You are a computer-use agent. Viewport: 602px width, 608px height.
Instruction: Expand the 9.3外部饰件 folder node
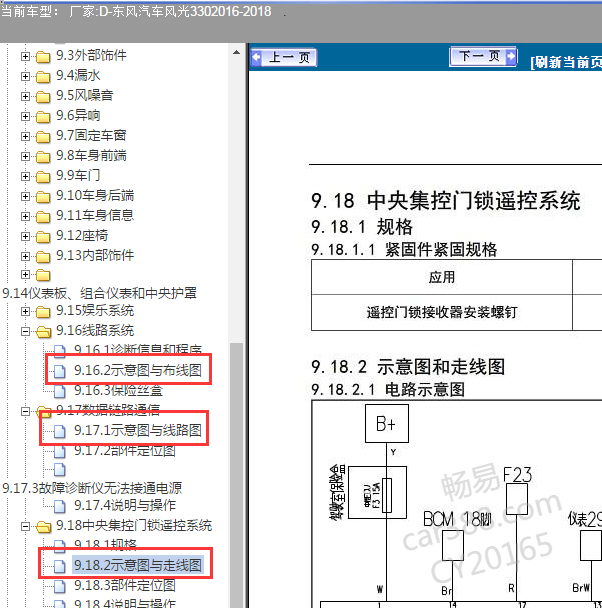25,57
